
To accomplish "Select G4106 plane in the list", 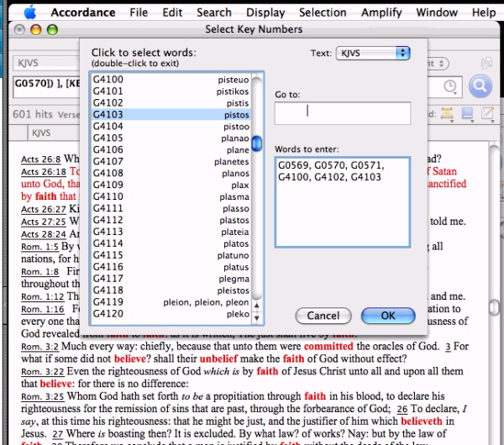I will click(x=171, y=149).
